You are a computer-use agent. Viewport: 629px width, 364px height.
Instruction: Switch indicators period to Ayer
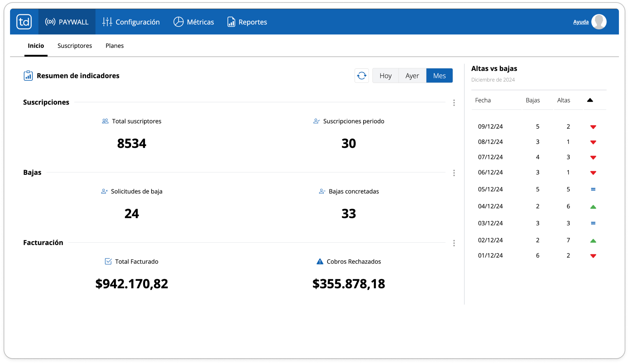coord(412,76)
